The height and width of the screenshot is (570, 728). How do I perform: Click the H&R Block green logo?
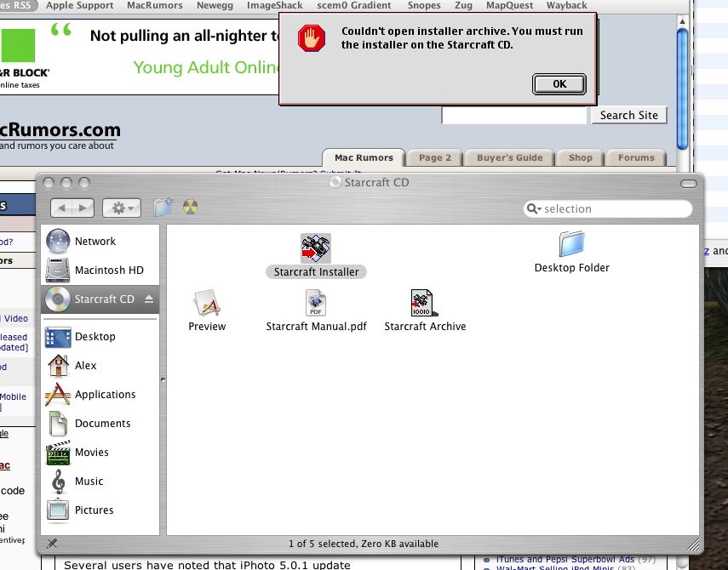(17, 45)
